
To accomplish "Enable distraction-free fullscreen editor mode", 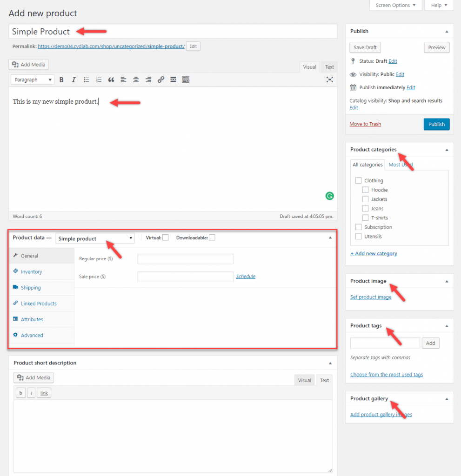I will click(329, 80).
